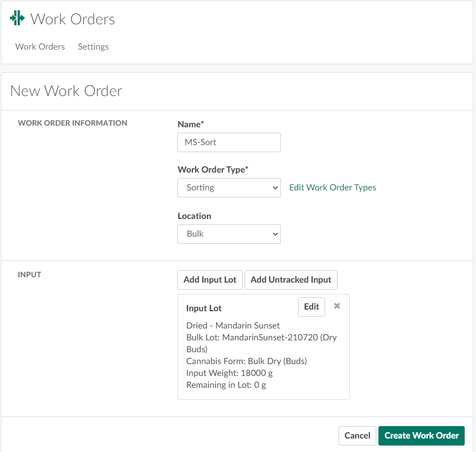The height and width of the screenshot is (452, 476).
Task: Edit the Mandarin Sunset input lot
Action: tap(312, 307)
